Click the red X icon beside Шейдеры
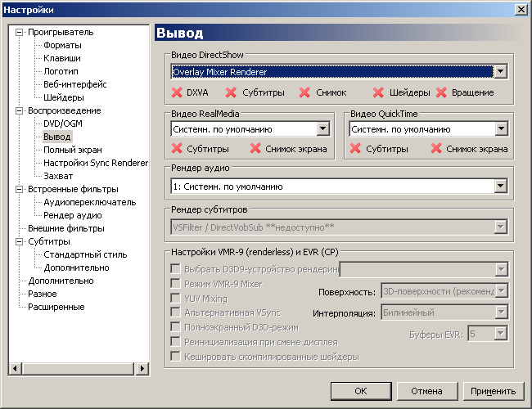This screenshot has width=532, height=409. 378,92
